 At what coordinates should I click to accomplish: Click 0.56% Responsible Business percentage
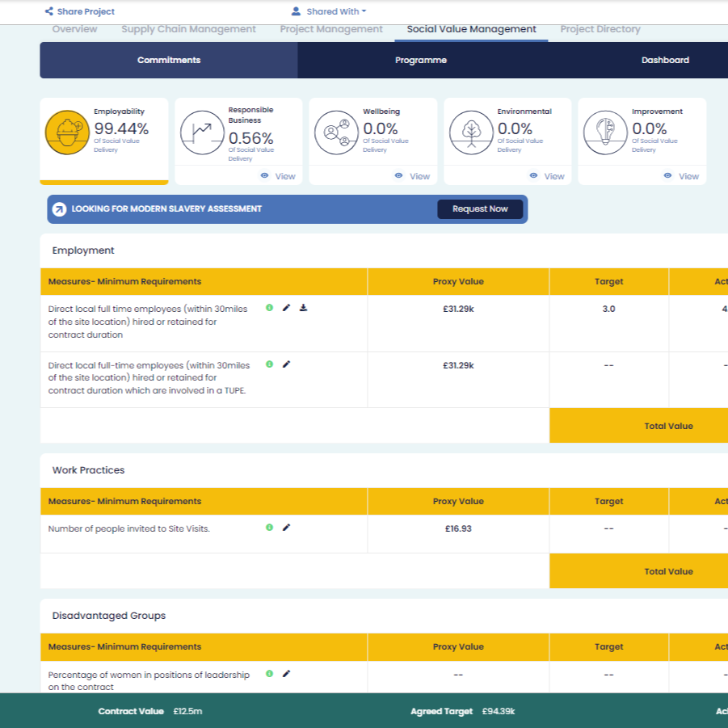pos(250,138)
